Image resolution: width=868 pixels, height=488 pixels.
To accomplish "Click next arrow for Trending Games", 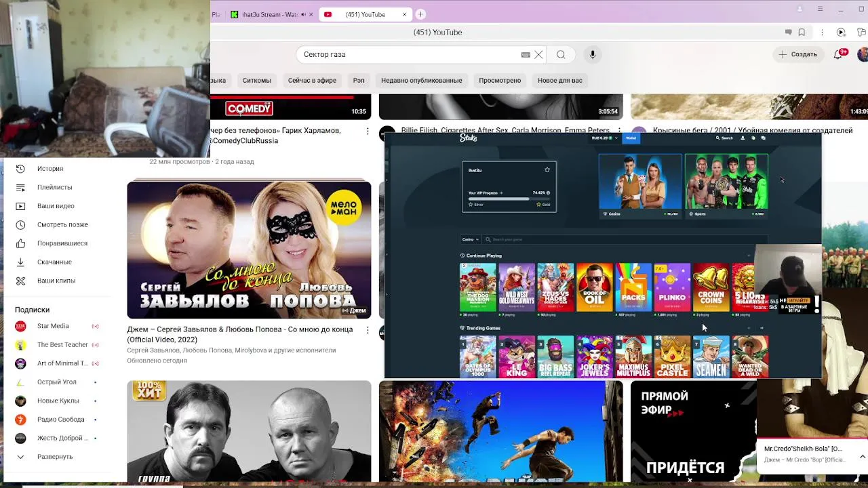I will pyautogui.click(x=762, y=328).
